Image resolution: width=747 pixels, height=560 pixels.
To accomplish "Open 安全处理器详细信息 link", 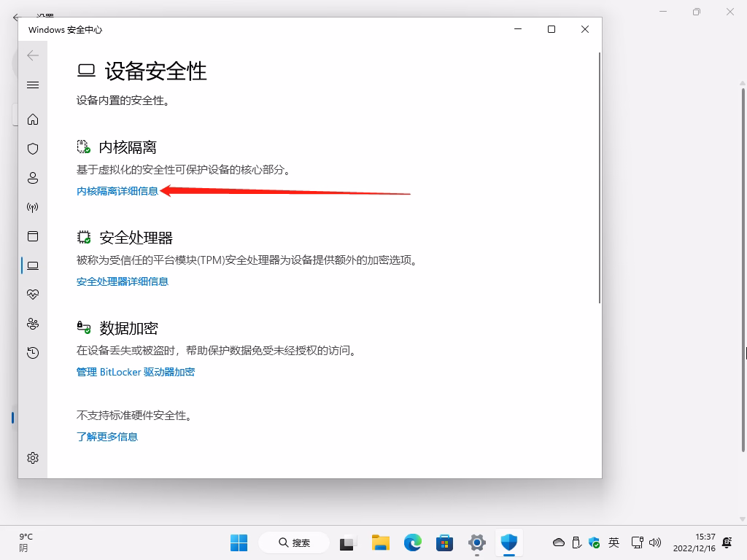I will (x=122, y=281).
